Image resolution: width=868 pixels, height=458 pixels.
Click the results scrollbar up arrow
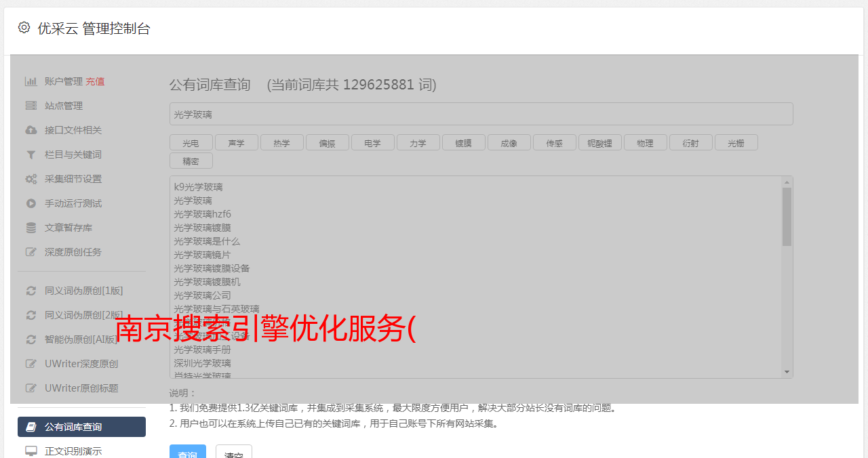point(787,182)
